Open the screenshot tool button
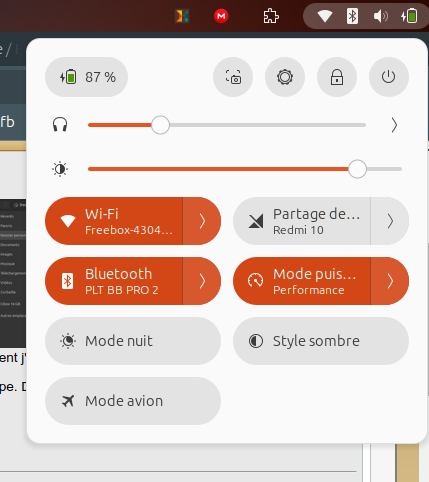This screenshot has height=482, width=429. pos(233,77)
